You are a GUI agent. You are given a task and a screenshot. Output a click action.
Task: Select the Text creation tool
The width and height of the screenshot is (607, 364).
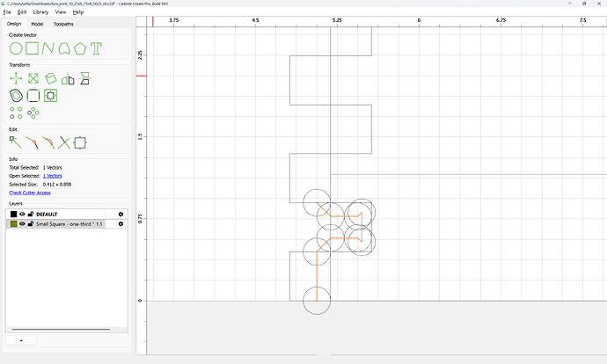[x=96, y=48]
